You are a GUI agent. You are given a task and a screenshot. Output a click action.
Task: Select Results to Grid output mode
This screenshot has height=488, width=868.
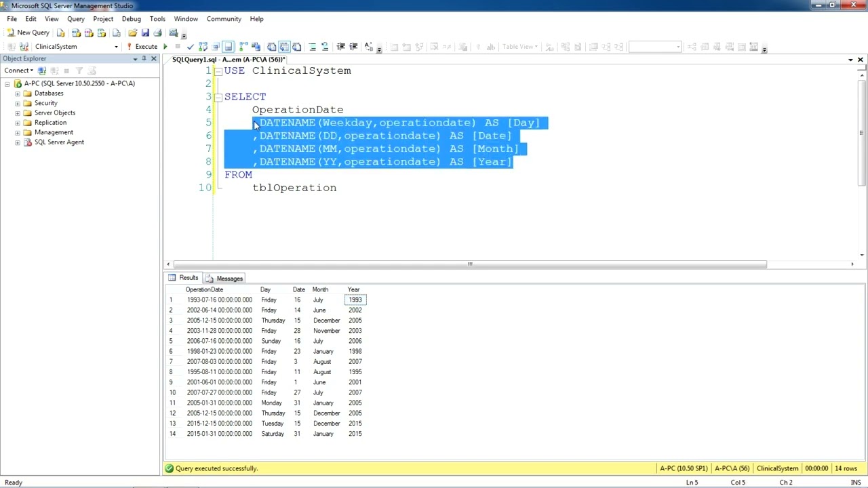coord(284,47)
